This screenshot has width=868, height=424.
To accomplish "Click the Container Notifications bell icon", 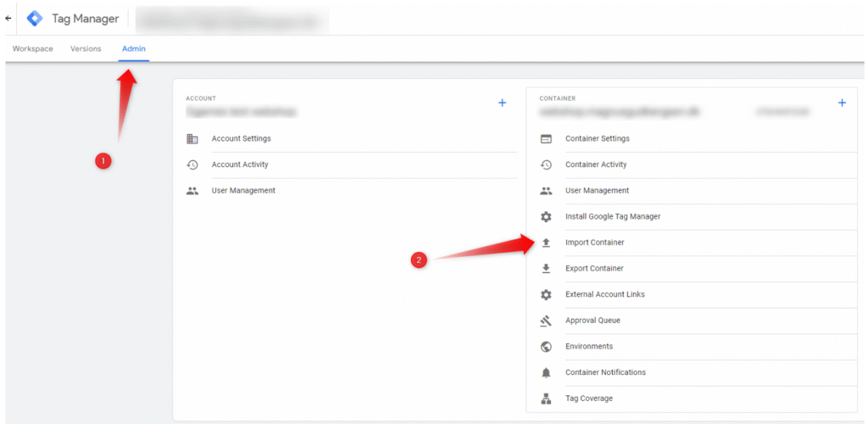I will coord(546,372).
